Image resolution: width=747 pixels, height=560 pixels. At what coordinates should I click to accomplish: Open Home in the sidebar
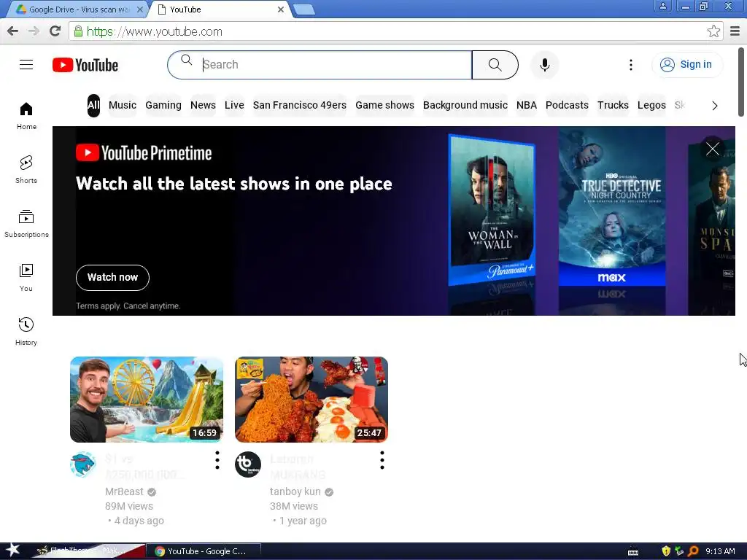tap(26, 116)
